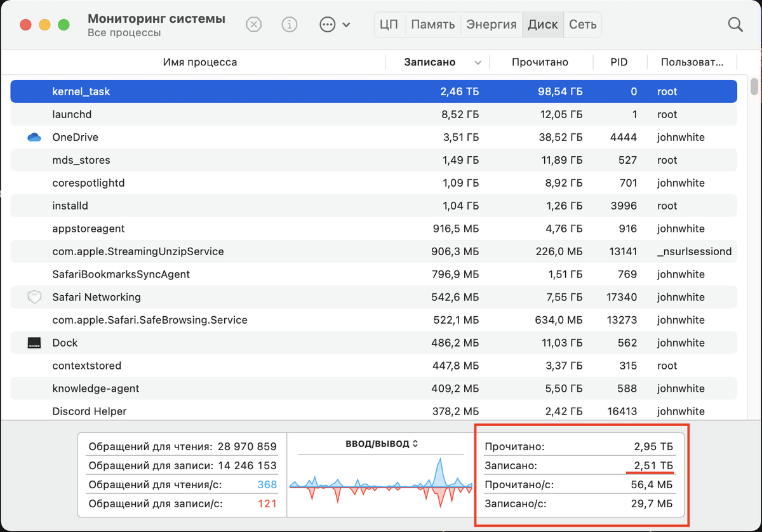Click the 98,54 ГБ read value
The height and width of the screenshot is (532, 762).
pyautogui.click(x=559, y=91)
